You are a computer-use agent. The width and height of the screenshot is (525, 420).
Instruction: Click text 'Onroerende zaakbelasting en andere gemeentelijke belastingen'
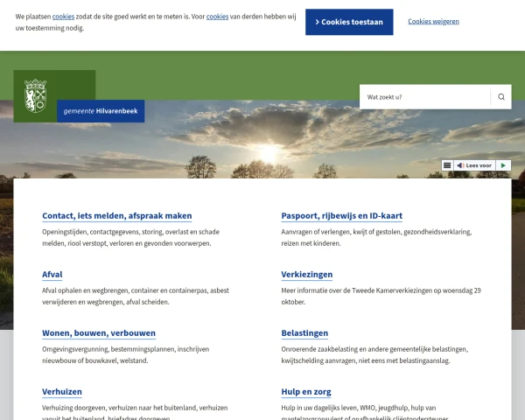pyautogui.click(x=374, y=349)
